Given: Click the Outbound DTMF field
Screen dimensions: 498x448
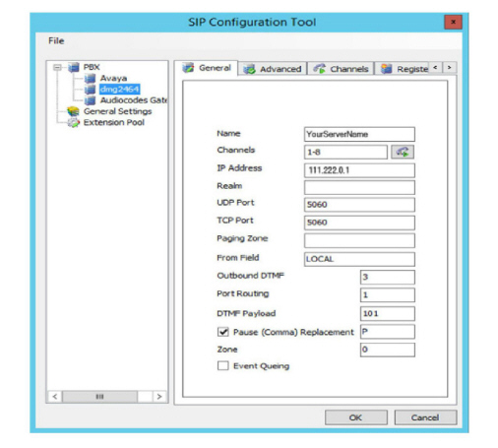Looking at the screenshot, I should click(x=388, y=277).
